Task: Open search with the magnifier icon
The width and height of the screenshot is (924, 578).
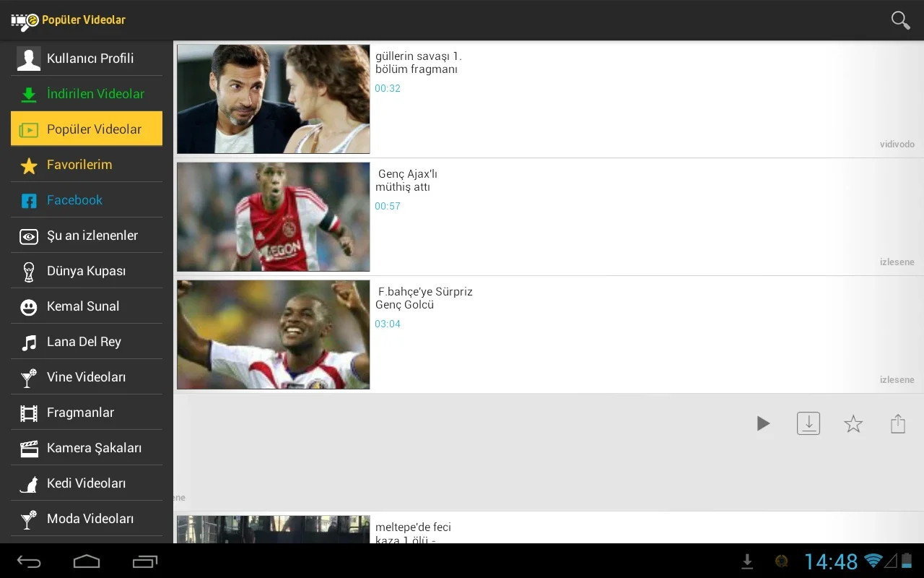Action: (900, 20)
